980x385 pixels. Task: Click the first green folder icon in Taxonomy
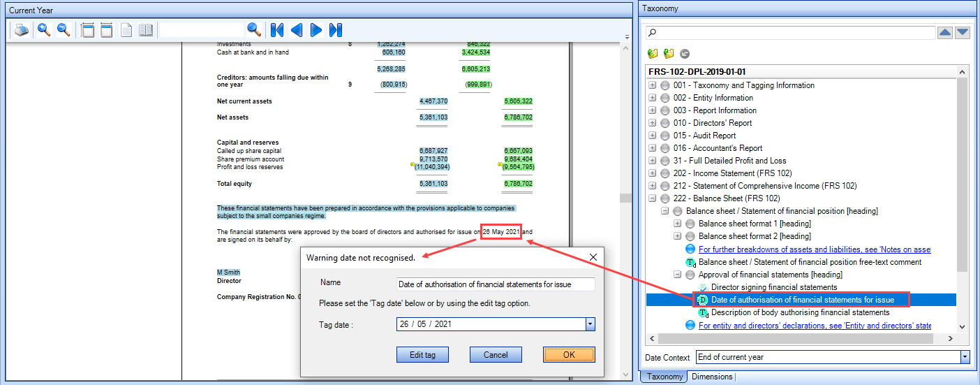click(x=653, y=54)
